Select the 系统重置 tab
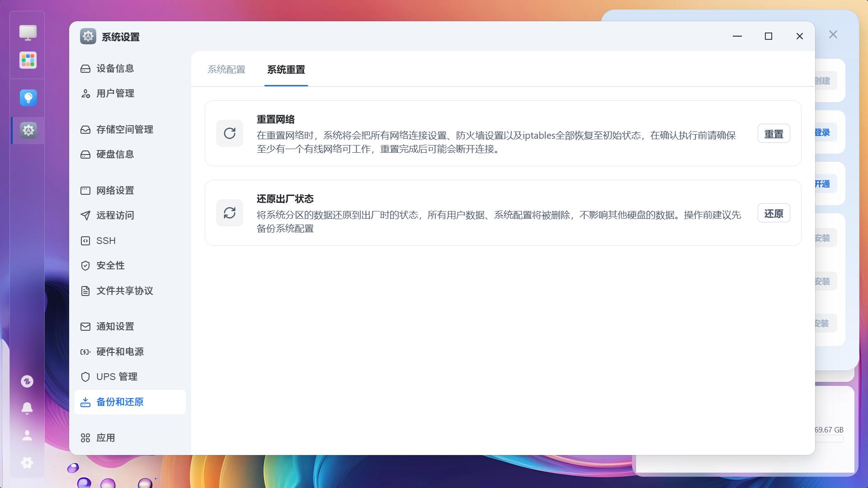Viewport: 868px width, 488px height. [x=286, y=70]
